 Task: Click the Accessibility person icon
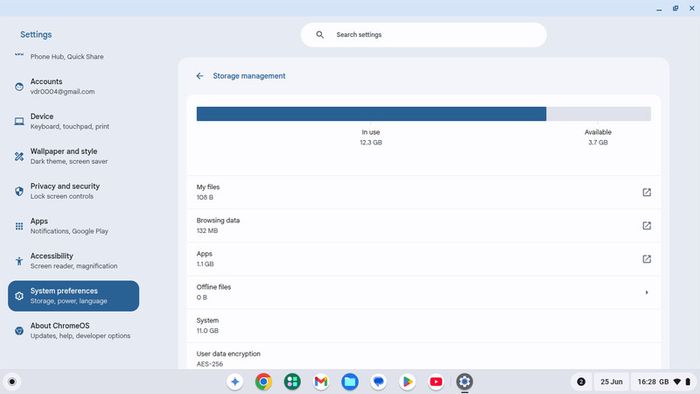click(19, 261)
